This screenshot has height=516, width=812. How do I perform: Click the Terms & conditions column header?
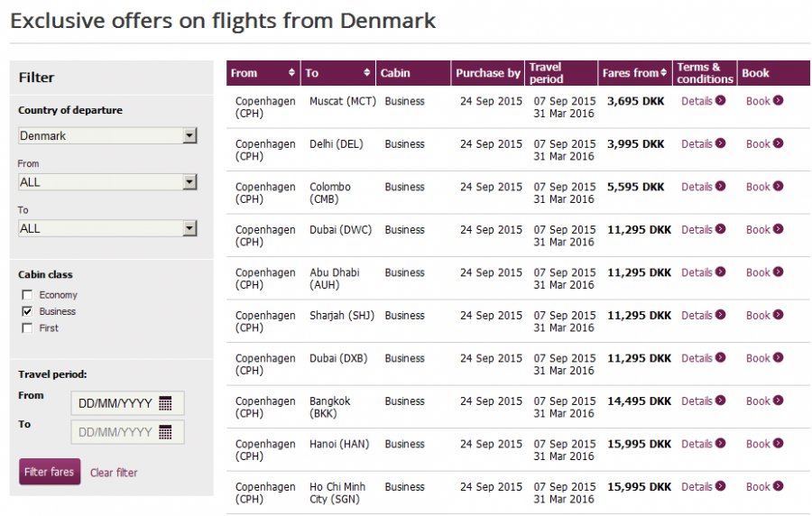pos(705,73)
